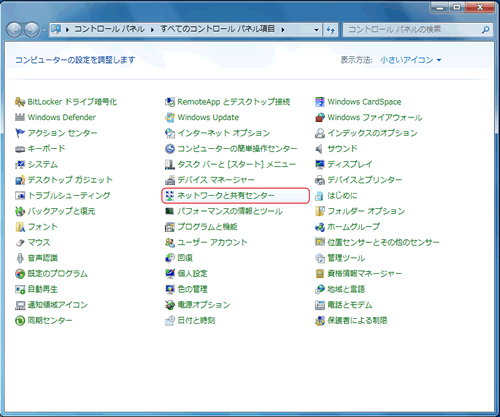Open the フォルダー オプション link
The height and width of the screenshot is (417, 500).
[x=366, y=211]
